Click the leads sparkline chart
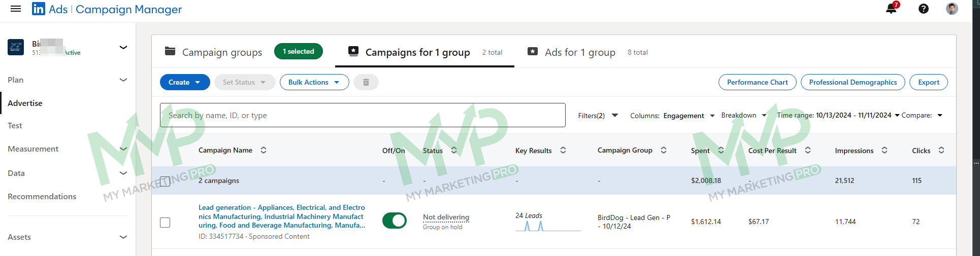980x256 pixels. pyautogui.click(x=548, y=226)
